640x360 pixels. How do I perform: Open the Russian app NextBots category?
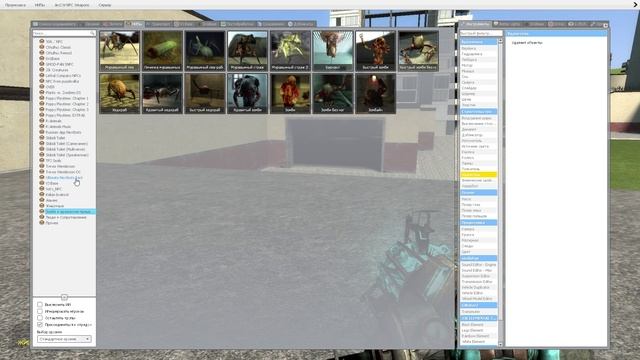tap(63, 132)
